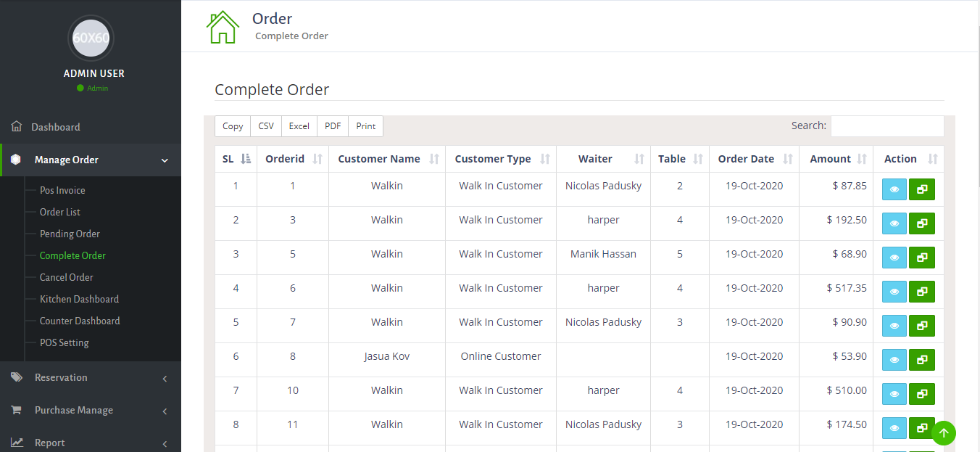This screenshot has height=452, width=980.
Task: Click the eye icon for $ 68.90 order
Action: click(x=894, y=258)
